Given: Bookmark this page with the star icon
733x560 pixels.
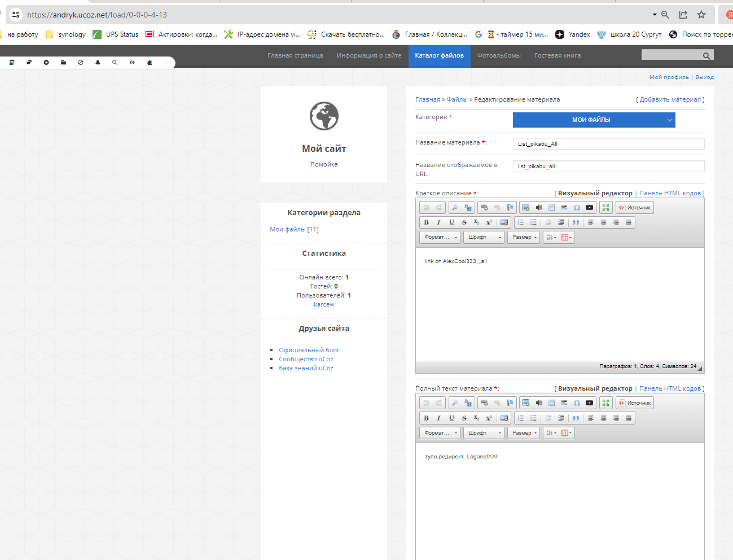Looking at the screenshot, I should coord(701,15).
